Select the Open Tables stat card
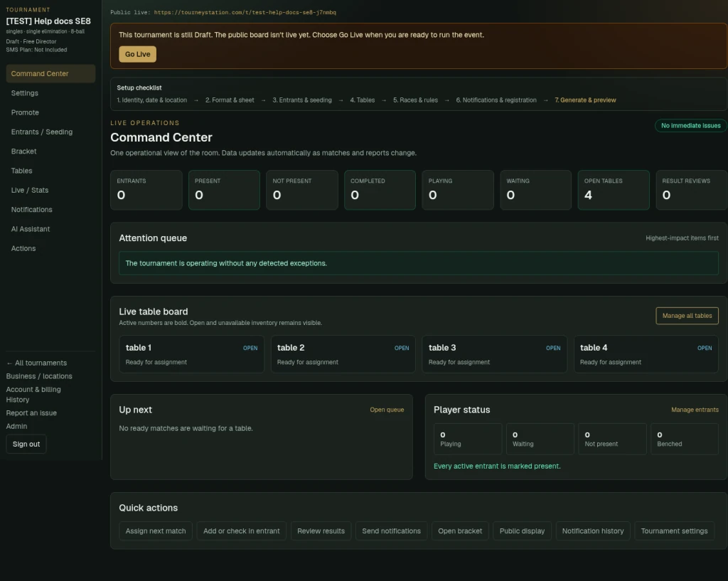The width and height of the screenshot is (728, 581). pyautogui.click(x=614, y=190)
